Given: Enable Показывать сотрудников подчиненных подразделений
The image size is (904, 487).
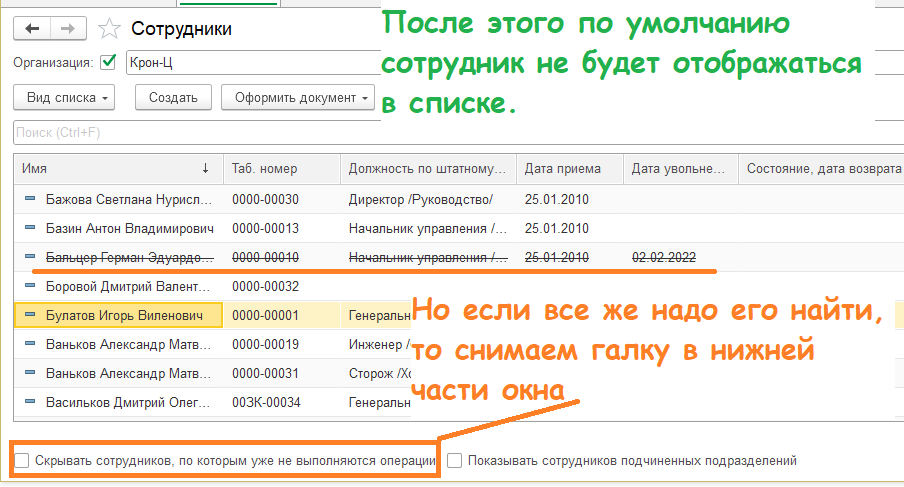Looking at the screenshot, I should (x=455, y=460).
